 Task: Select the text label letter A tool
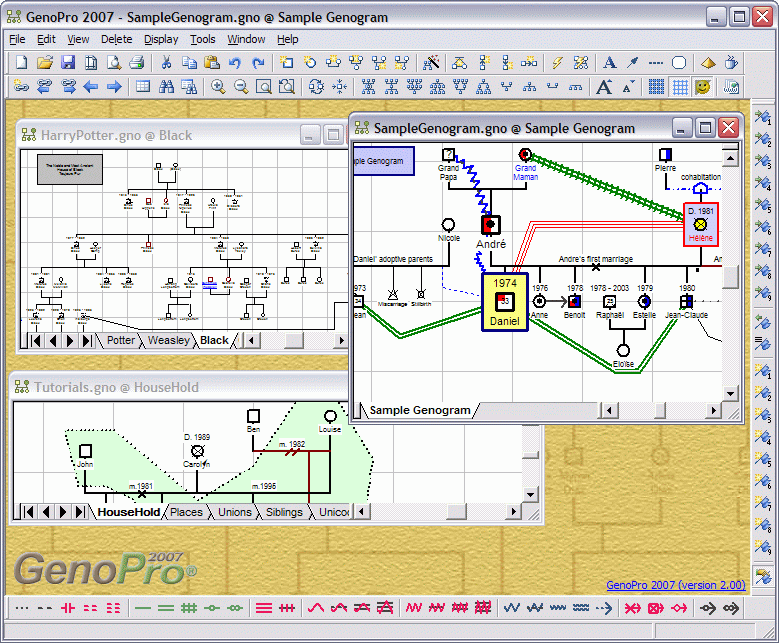tap(610, 63)
